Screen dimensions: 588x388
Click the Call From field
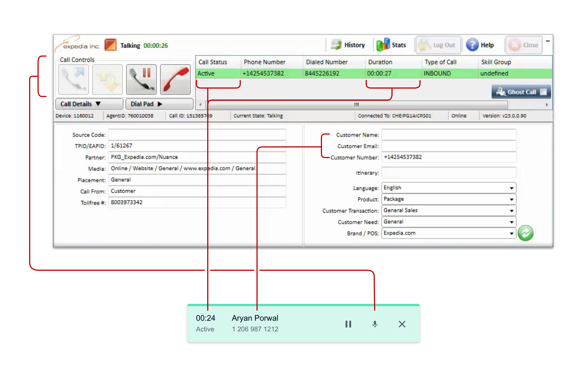pos(197,191)
